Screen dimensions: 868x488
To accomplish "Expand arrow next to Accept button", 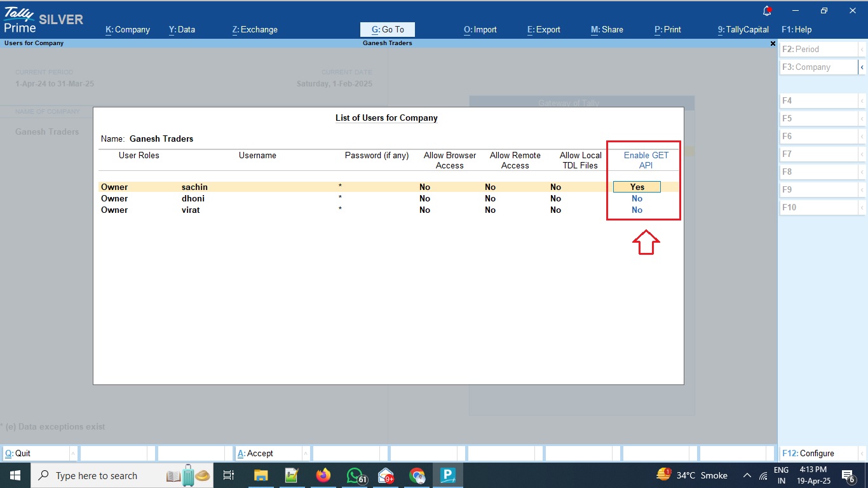I will coord(306,454).
